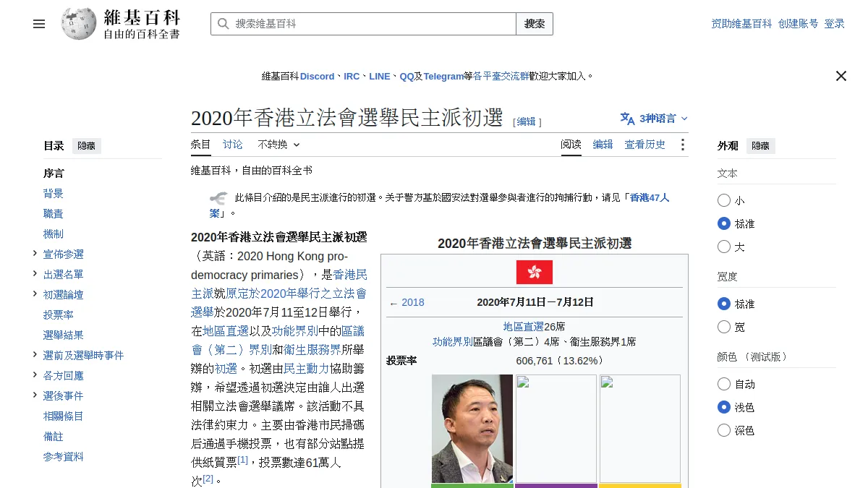Open the 不转换 variant dropdown

[278, 145]
